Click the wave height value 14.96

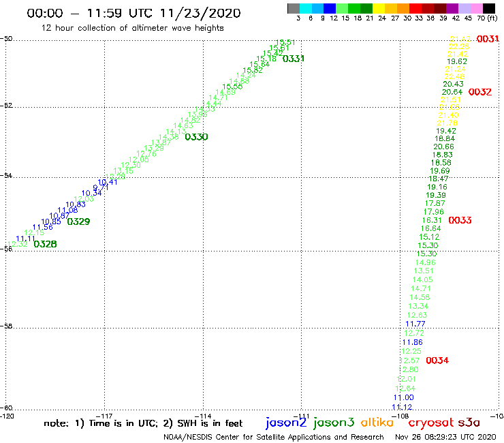(x=425, y=262)
